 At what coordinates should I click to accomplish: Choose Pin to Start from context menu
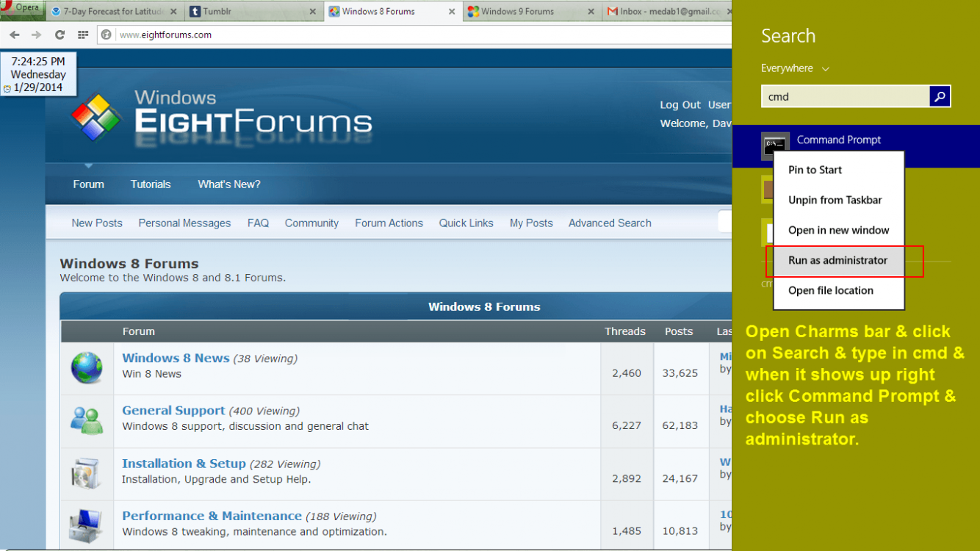tap(839, 170)
